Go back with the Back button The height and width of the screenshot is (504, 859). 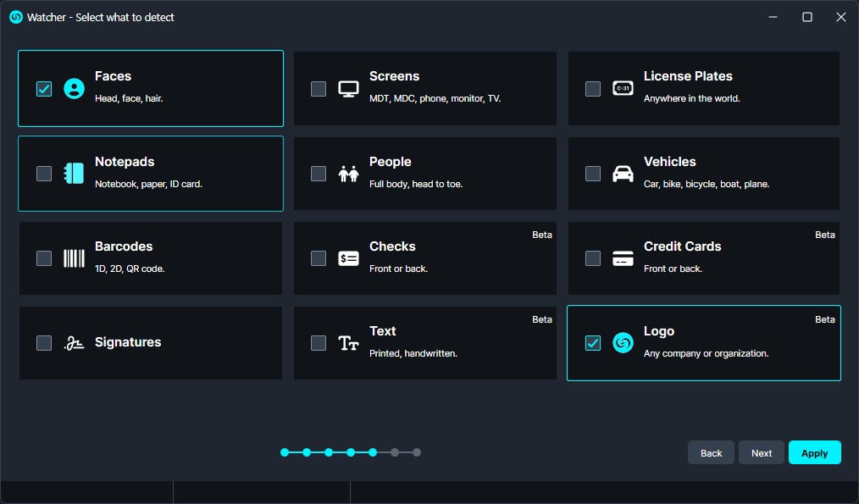[711, 453]
